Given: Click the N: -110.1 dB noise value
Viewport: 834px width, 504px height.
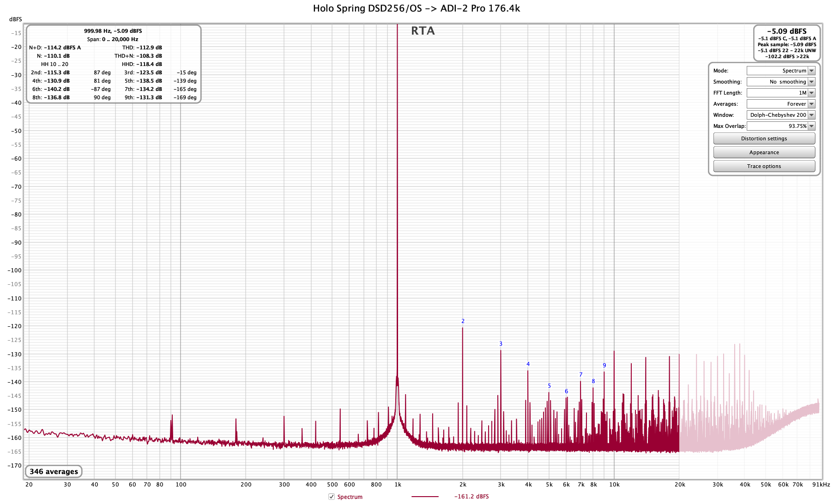Looking at the screenshot, I should pyautogui.click(x=53, y=56).
